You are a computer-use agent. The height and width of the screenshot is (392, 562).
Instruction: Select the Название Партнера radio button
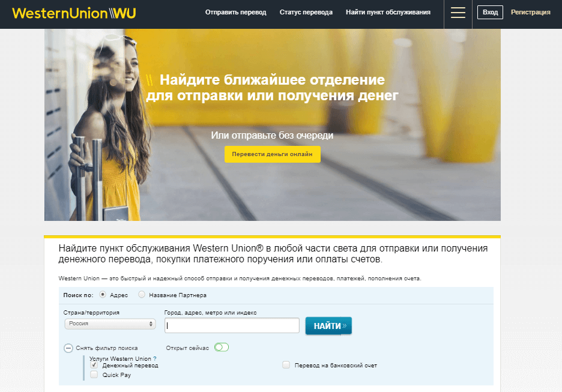pyautogui.click(x=142, y=295)
